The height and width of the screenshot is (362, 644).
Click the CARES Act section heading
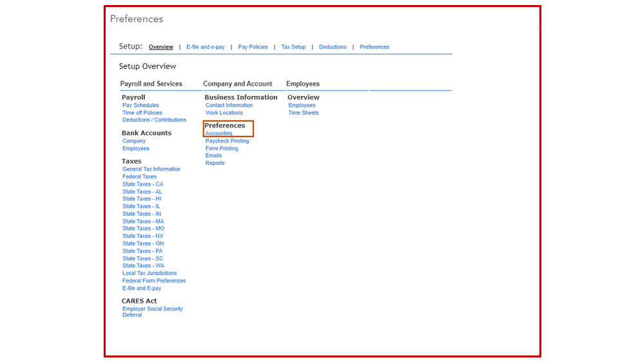pyautogui.click(x=139, y=301)
